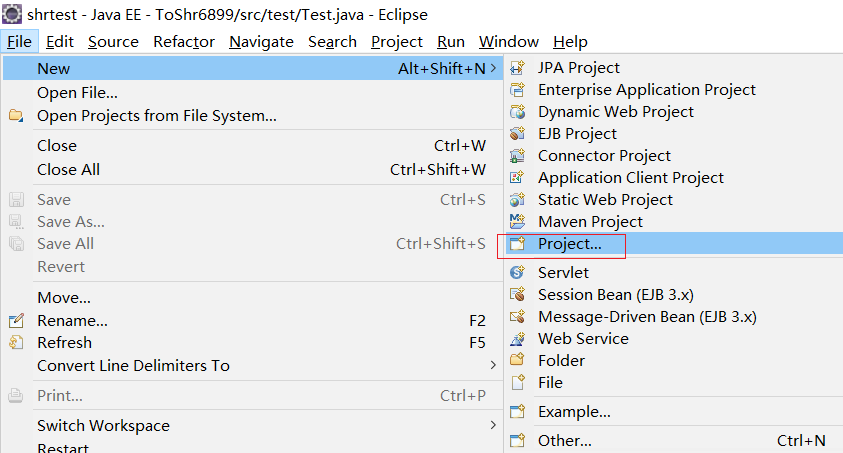
Task: Click the Eclipse logo in title bar
Action: tap(12, 14)
